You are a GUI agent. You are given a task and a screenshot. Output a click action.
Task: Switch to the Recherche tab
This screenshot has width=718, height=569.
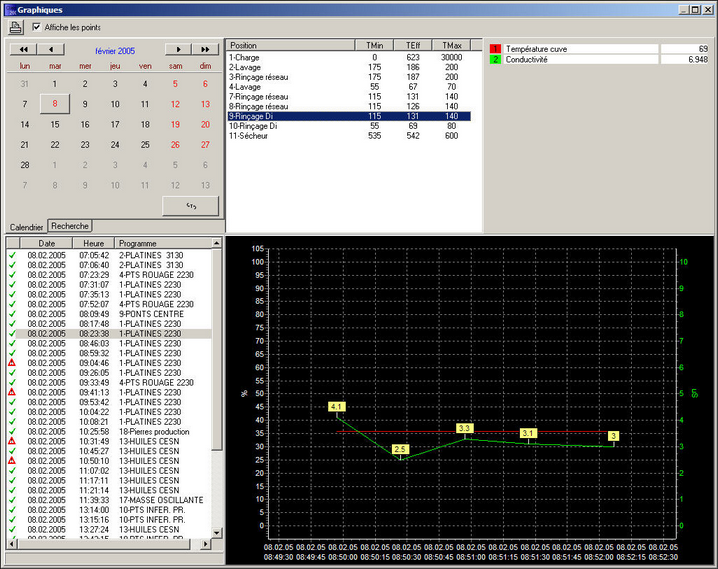click(x=70, y=226)
